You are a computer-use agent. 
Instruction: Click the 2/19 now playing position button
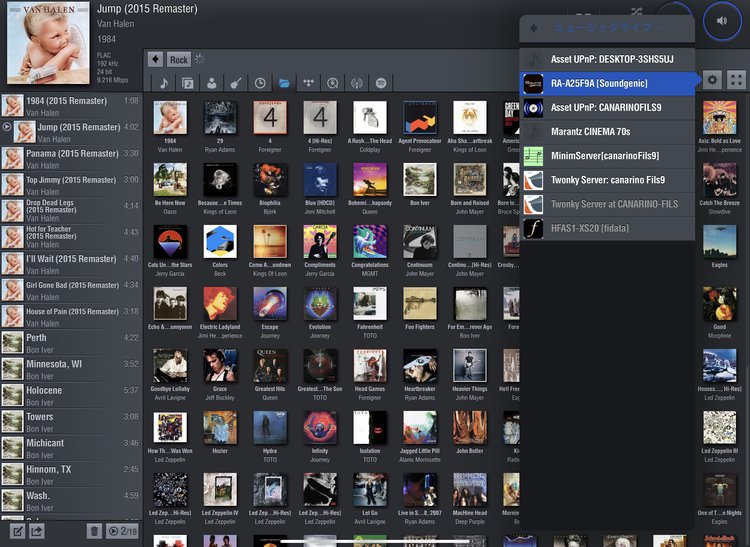122,531
